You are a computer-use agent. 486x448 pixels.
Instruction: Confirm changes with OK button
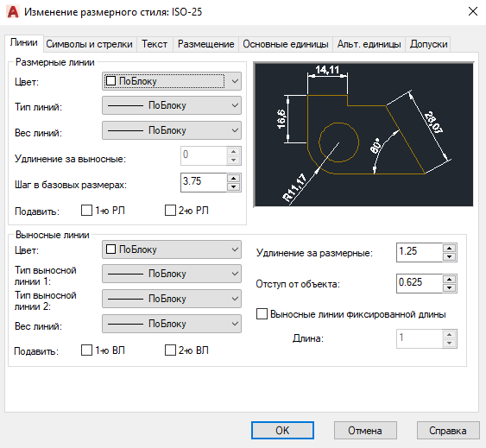point(282,431)
